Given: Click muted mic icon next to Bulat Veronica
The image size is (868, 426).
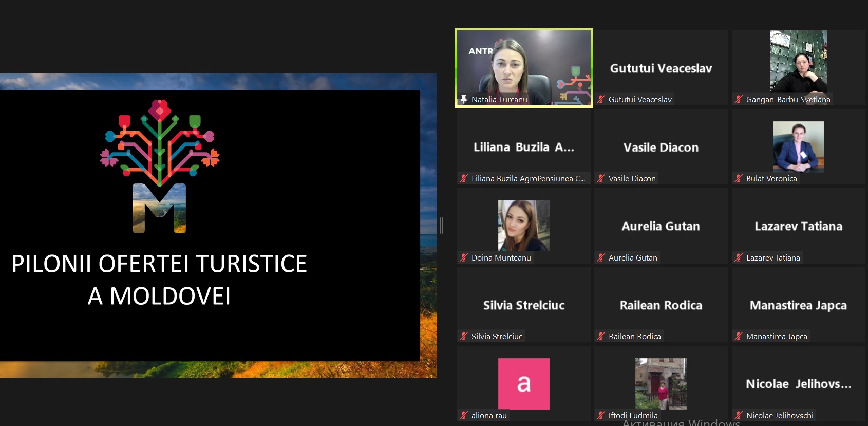Looking at the screenshot, I should (739, 178).
